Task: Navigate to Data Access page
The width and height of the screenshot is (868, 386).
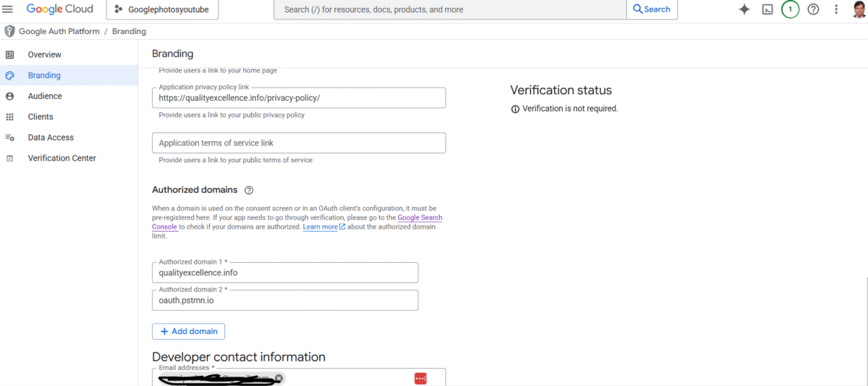Action: tap(51, 138)
